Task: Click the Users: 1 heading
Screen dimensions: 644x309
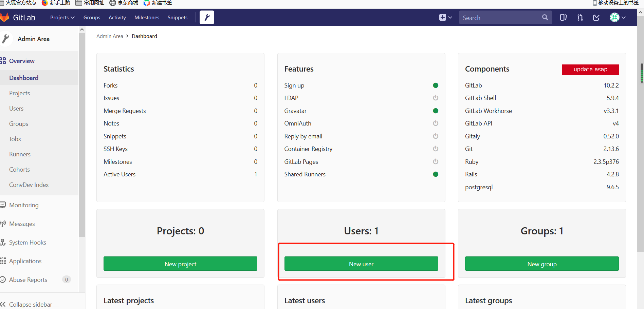Action: pyautogui.click(x=361, y=231)
